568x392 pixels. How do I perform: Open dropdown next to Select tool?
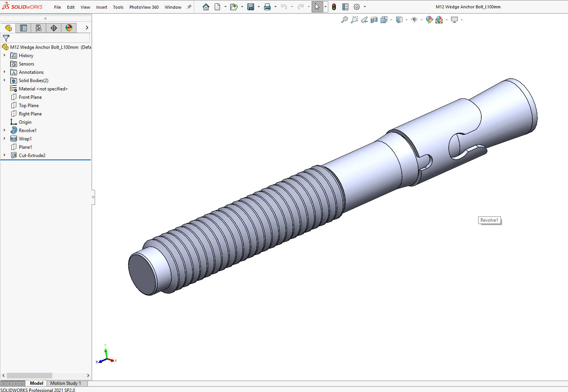click(325, 7)
